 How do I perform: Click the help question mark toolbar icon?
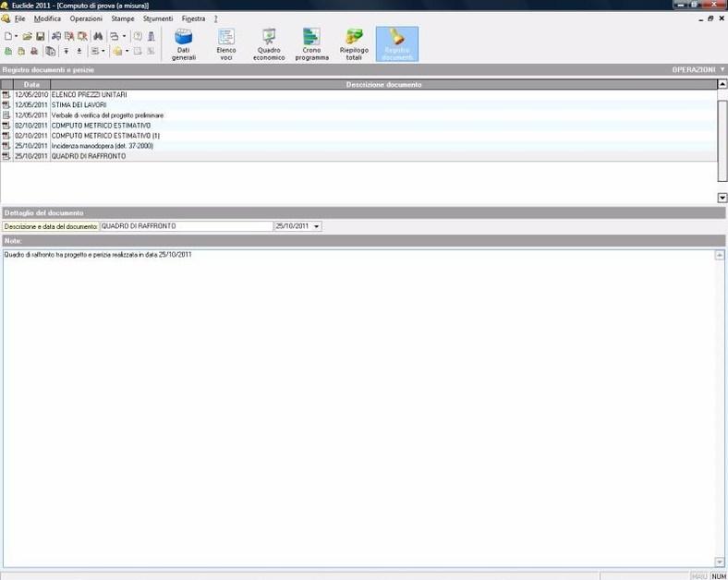click(x=138, y=36)
